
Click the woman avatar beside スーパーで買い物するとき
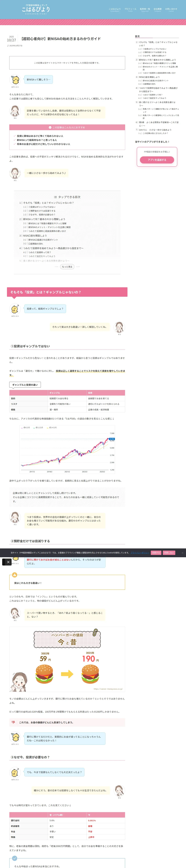tap(15, 613)
